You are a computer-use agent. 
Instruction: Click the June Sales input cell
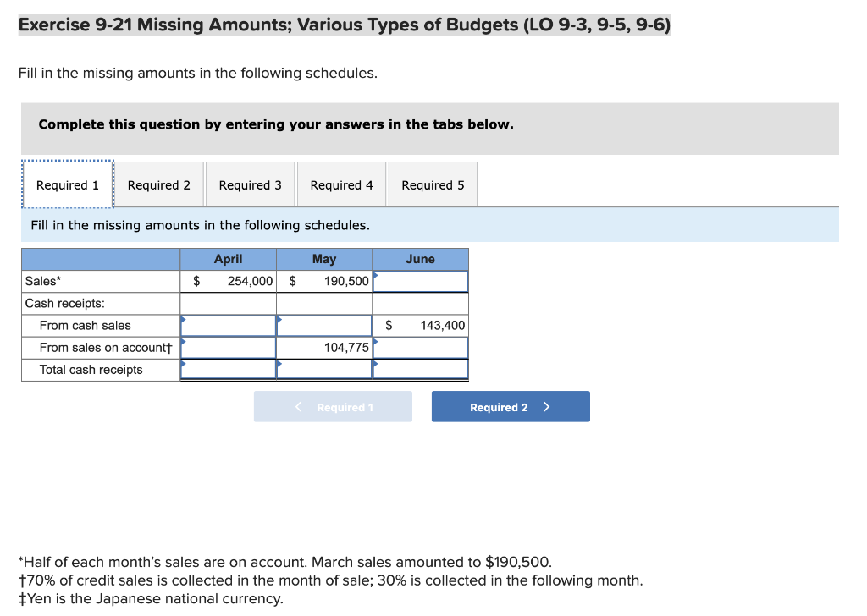420,281
